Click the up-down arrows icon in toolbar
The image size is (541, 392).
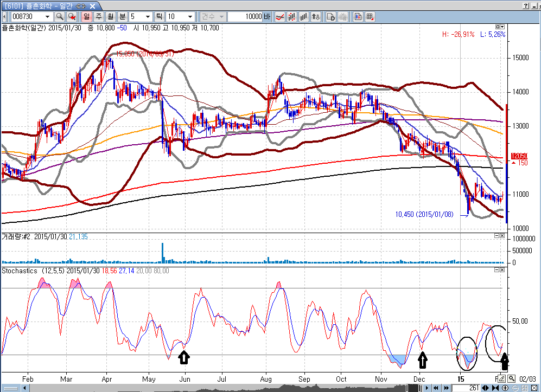click(x=316, y=17)
